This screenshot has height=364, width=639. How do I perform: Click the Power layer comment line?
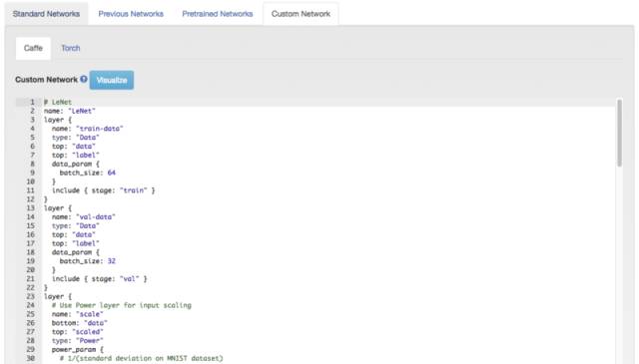coord(122,305)
